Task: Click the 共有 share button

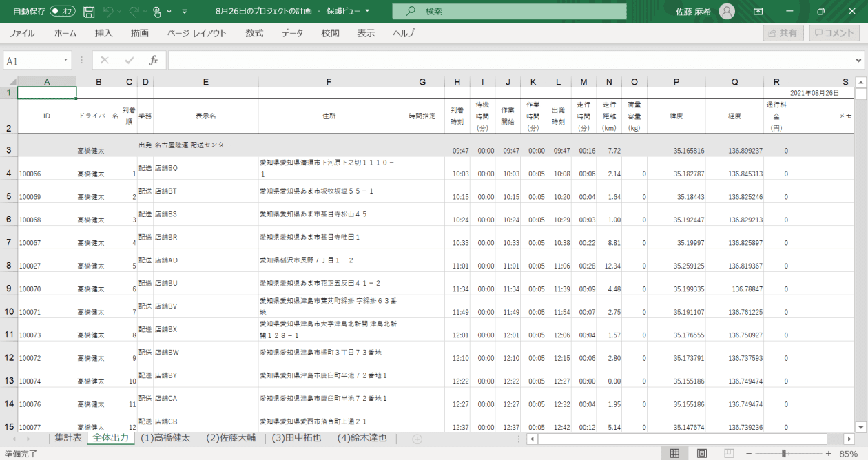Action: coord(783,33)
